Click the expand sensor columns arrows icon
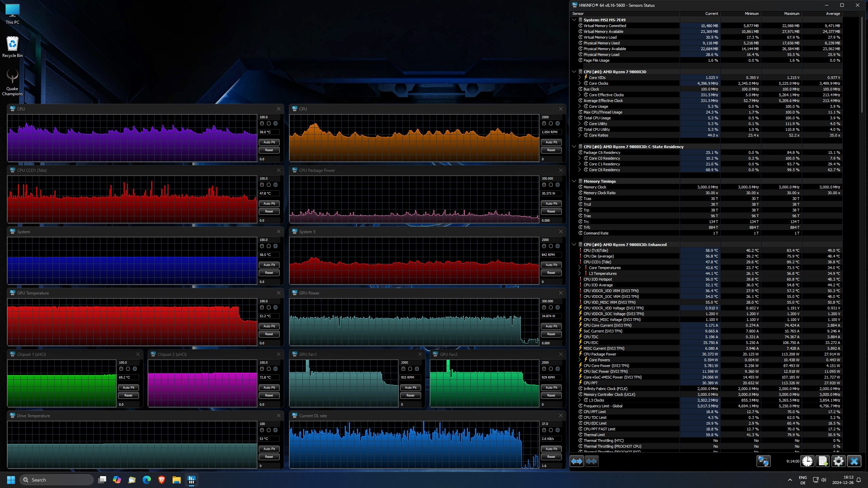Screen dimensions: 868x488 576,461
